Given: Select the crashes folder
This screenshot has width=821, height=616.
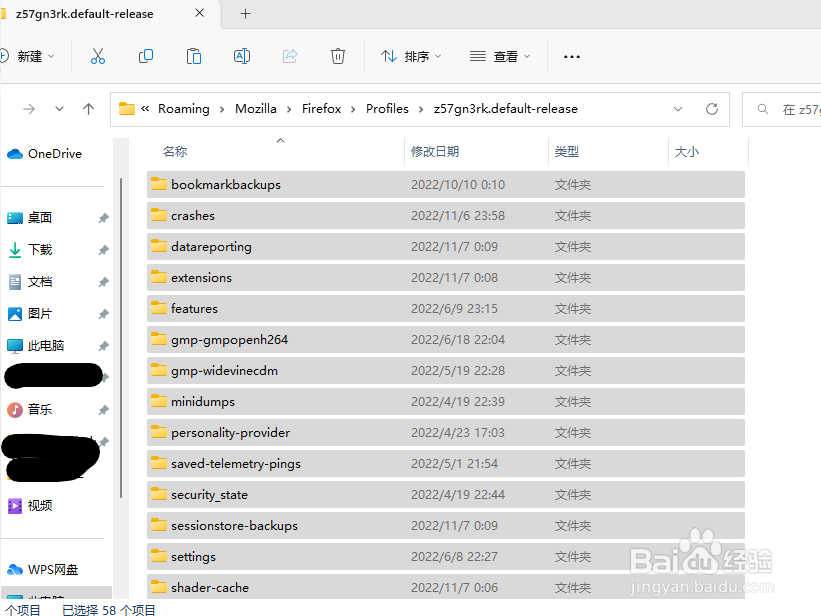Looking at the screenshot, I should point(446,215).
